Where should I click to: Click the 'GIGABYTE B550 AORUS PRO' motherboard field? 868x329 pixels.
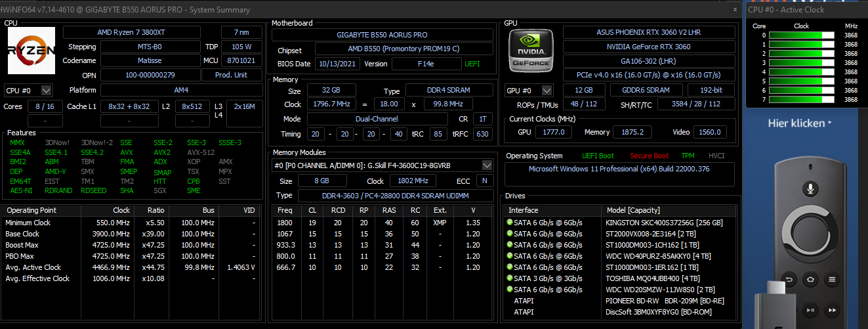pyautogui.click(x=382, y=35)
